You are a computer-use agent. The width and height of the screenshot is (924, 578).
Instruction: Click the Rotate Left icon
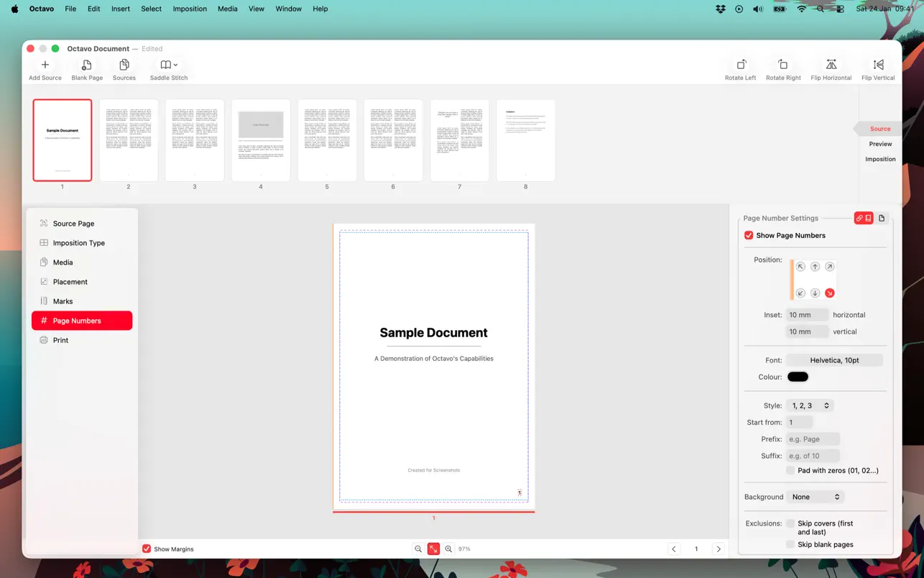click(740, 65)
